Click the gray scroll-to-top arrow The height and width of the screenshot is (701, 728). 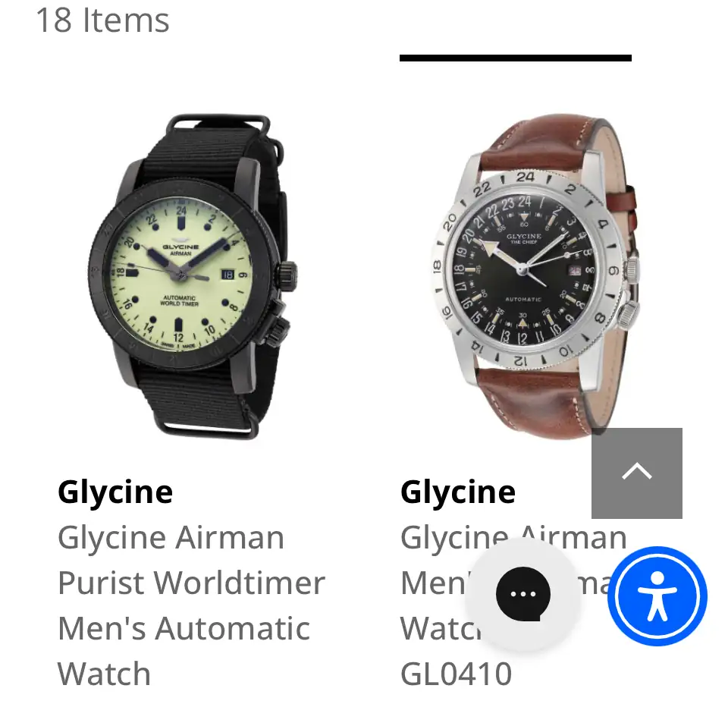[x=636, y=473]
